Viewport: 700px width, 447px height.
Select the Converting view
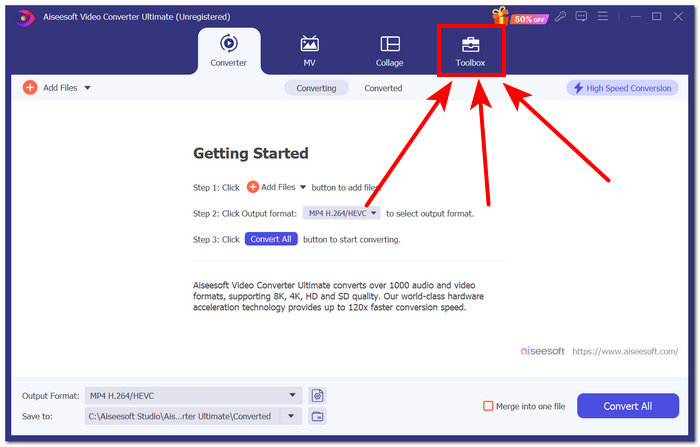tap(316, 88)
